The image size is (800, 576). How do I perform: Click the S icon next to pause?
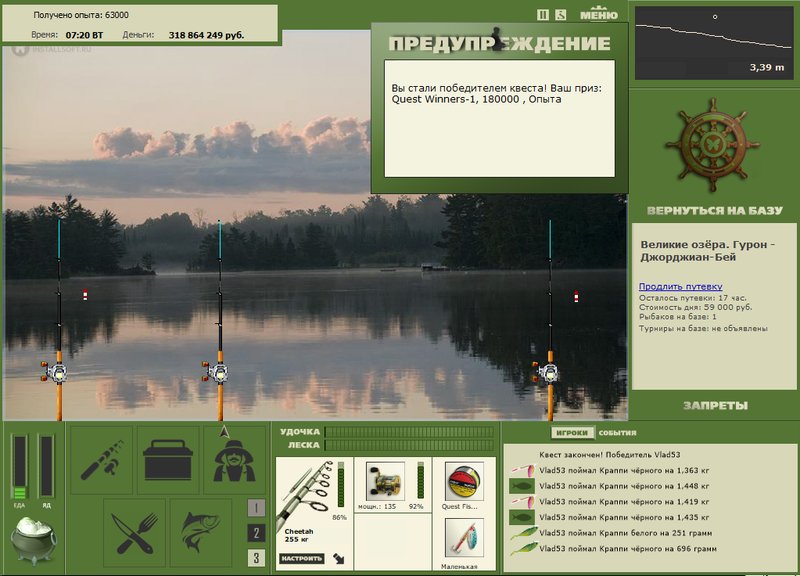[561, 15]
